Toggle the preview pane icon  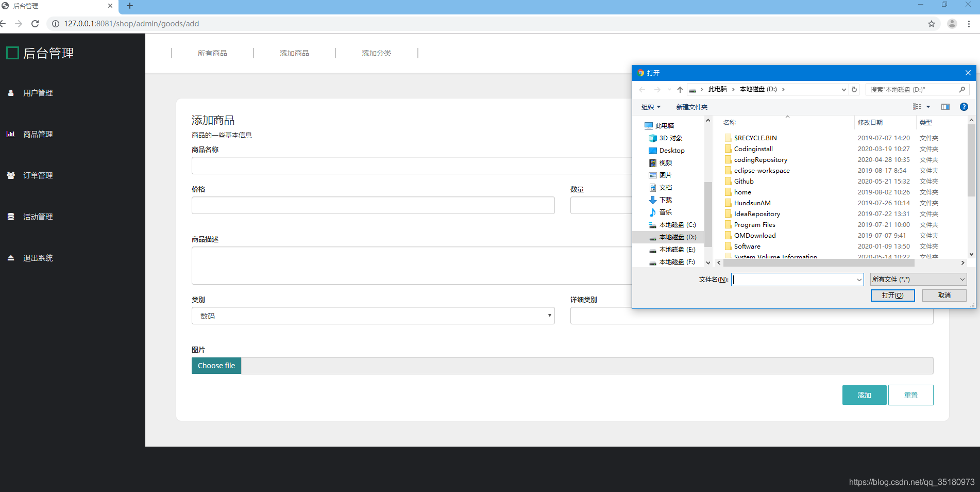click(945, 107)
